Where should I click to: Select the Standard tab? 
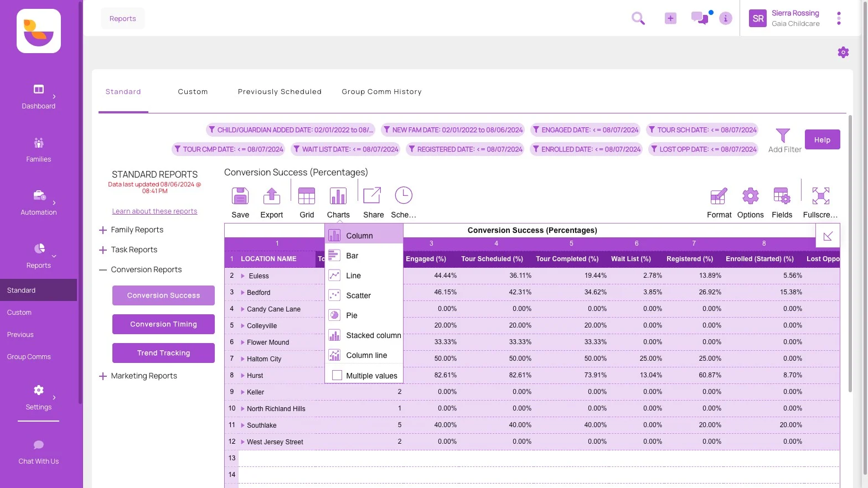click(123, 92)
